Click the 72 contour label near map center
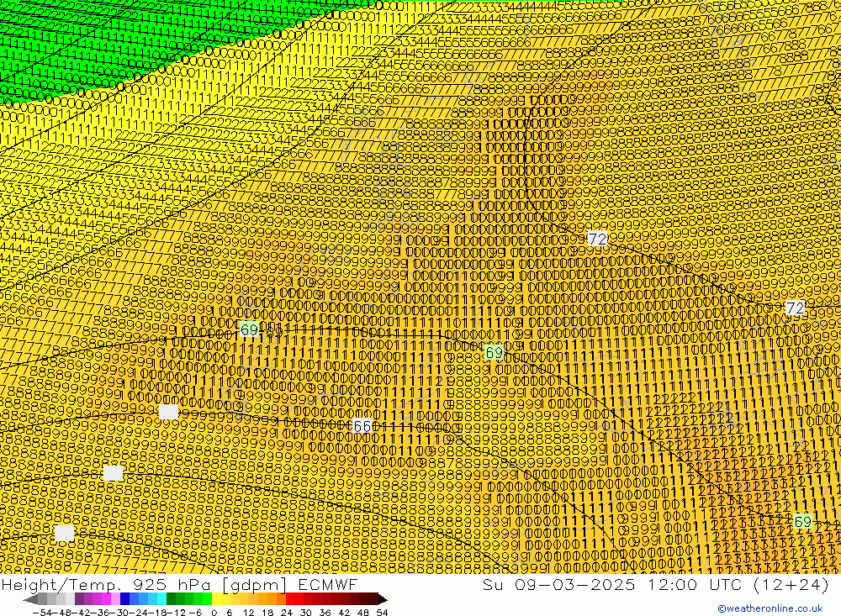Viewport: 841px width, 616px height. (597, 240)
